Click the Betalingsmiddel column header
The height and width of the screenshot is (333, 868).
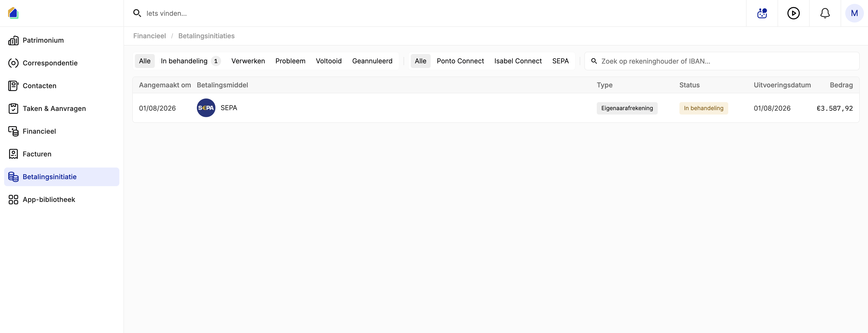pos(222,85)
